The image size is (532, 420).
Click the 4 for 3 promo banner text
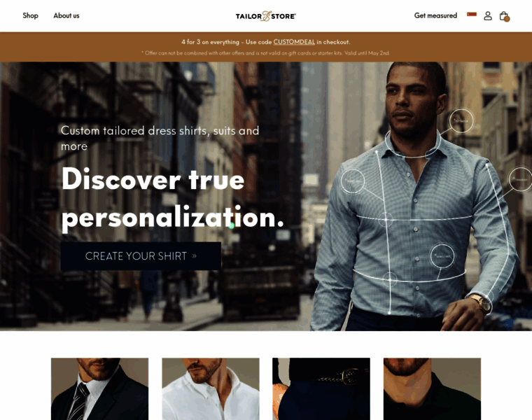tap(266, 42)
